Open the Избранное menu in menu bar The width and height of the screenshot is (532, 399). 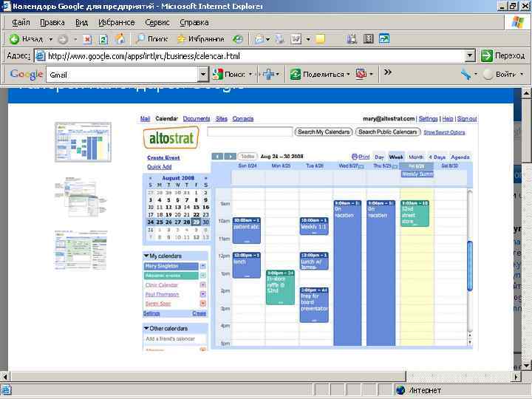coord(117,22)
